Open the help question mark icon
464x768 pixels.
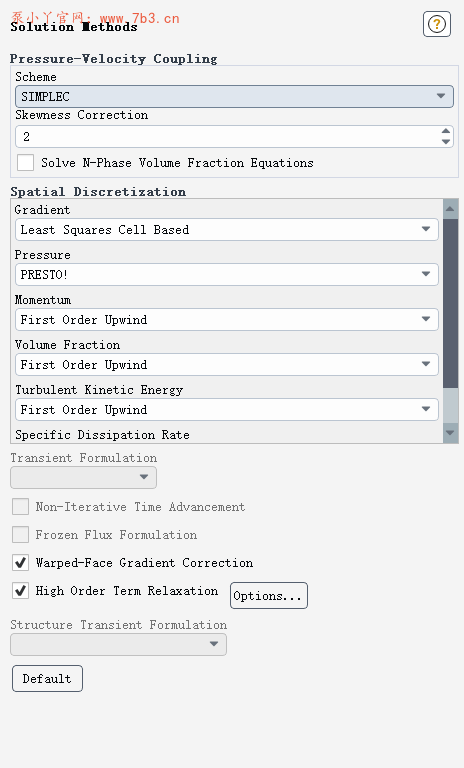(437, 24)
